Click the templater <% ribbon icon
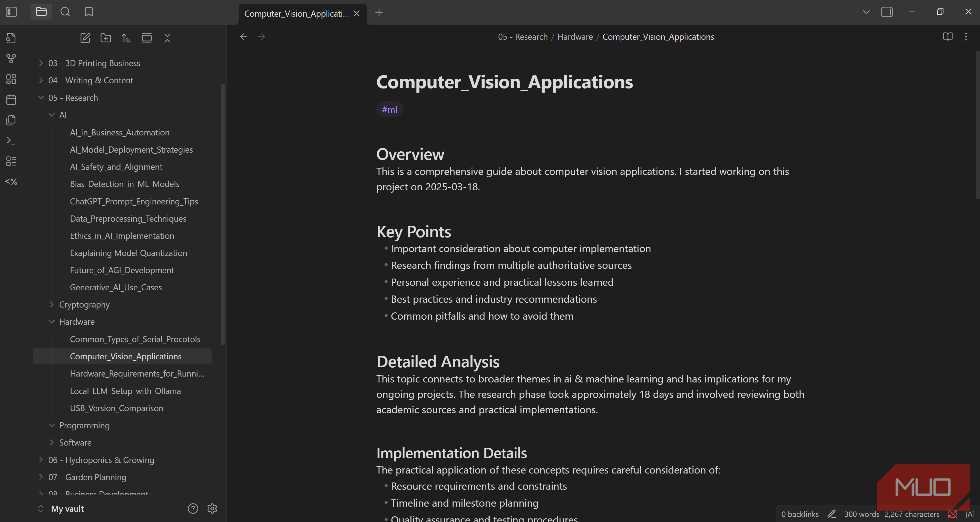 click(x=11, y=182)
